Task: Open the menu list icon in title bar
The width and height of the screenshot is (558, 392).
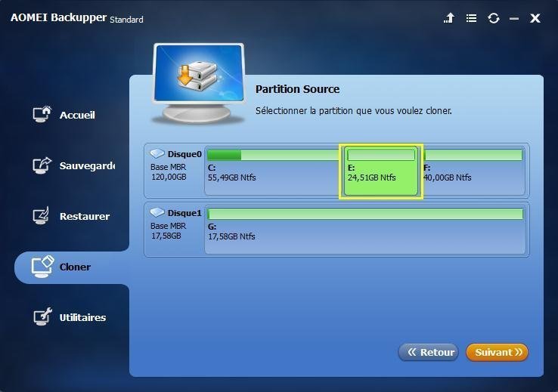Action: click(x=472, y=18)
